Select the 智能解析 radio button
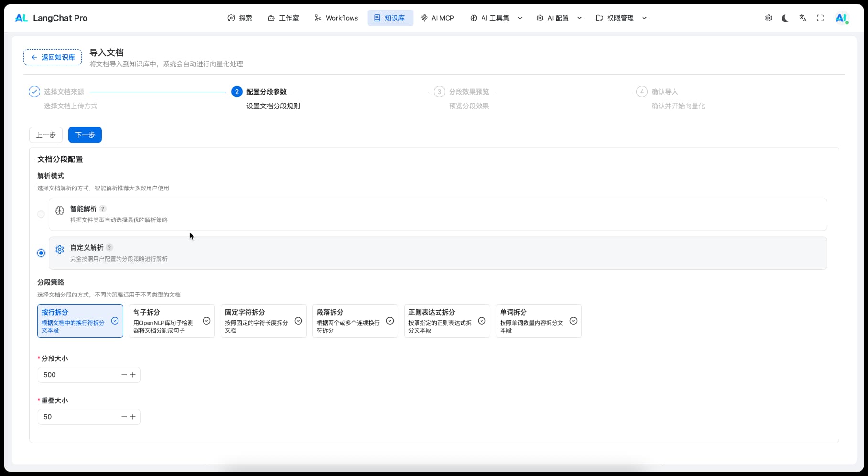868x476 pixels. [41, 214]
